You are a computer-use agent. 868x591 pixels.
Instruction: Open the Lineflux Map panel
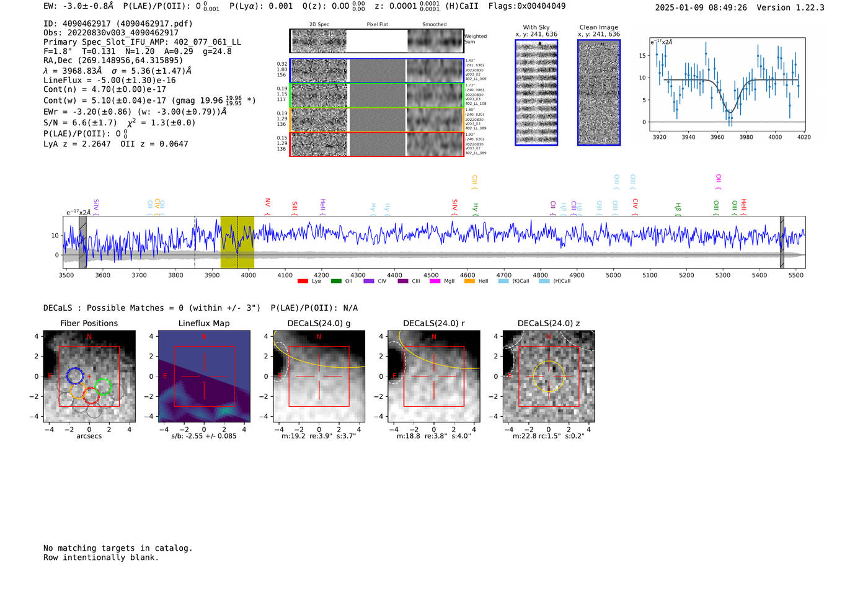click(204, 376)
